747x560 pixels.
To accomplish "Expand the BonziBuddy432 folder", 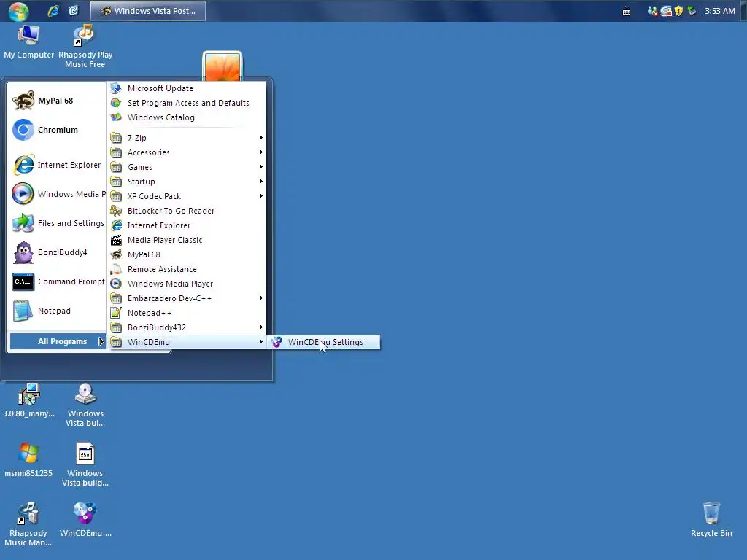I will [187, 327].
